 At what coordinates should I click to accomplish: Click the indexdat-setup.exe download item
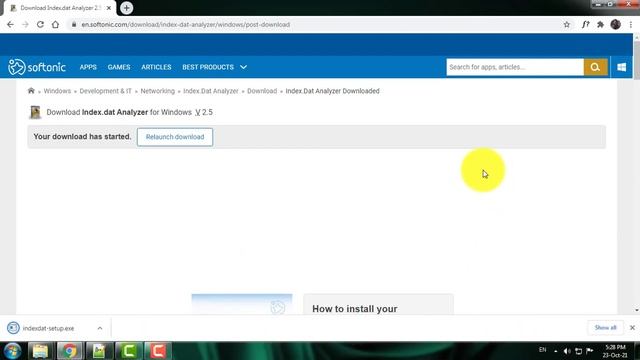pos(48,328)
